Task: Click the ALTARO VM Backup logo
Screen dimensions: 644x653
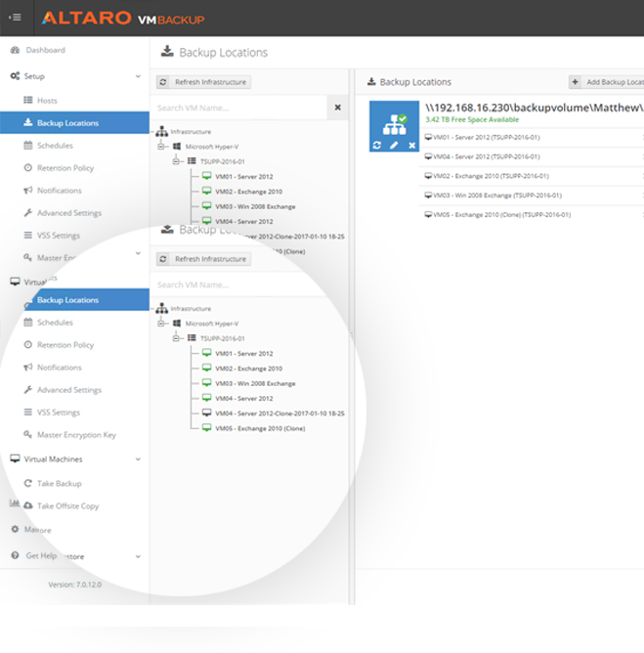Action: click(123, 19)
